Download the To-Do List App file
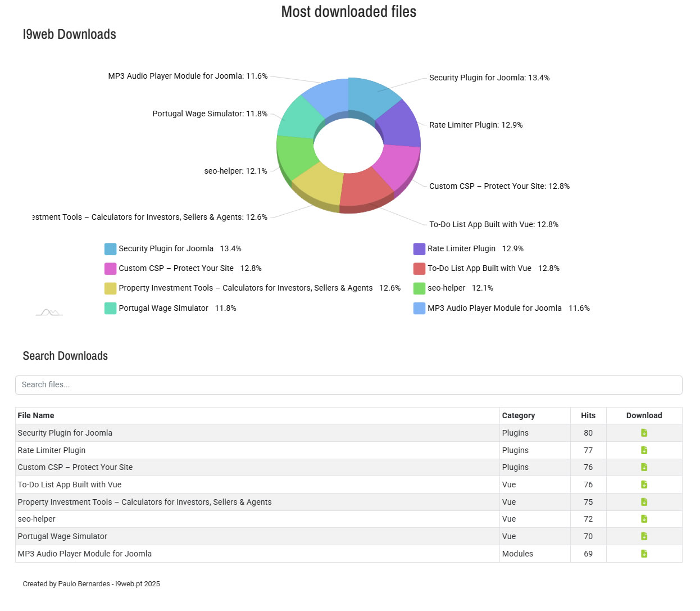700x611 pixels. click(x=644, y=485)
